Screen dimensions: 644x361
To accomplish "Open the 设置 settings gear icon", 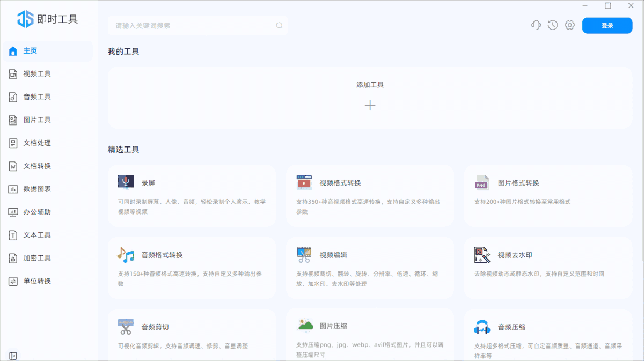I will pyautogui.click(x=569, y=25).
